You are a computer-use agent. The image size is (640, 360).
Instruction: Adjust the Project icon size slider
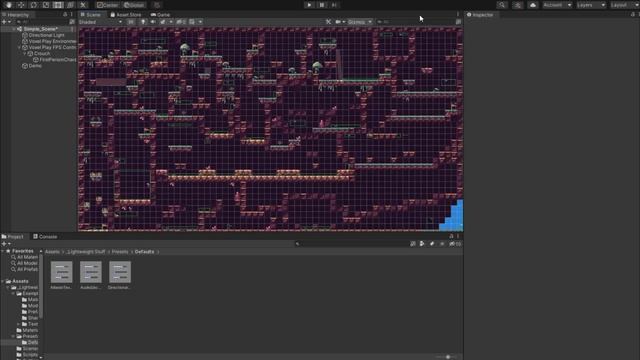447,357
